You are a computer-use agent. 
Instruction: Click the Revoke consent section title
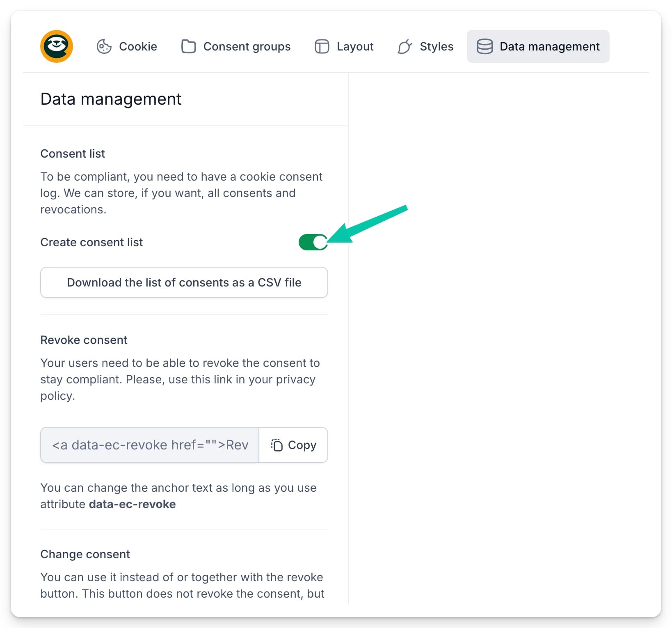[x=84, y=340]
